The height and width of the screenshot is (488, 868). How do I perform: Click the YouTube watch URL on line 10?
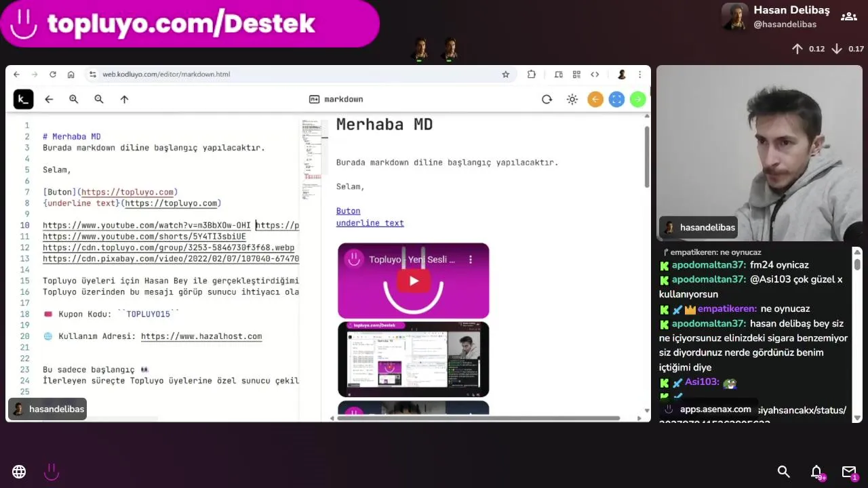(x=146, y=226)
